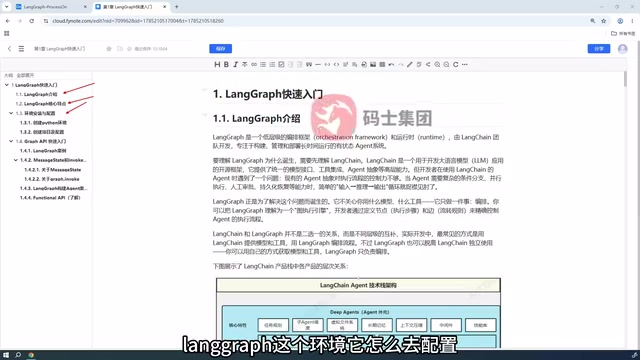
Task: Open the bookmarks folder on the bookmarks bar
Action: pyautogui.click(x=623, y=33)
